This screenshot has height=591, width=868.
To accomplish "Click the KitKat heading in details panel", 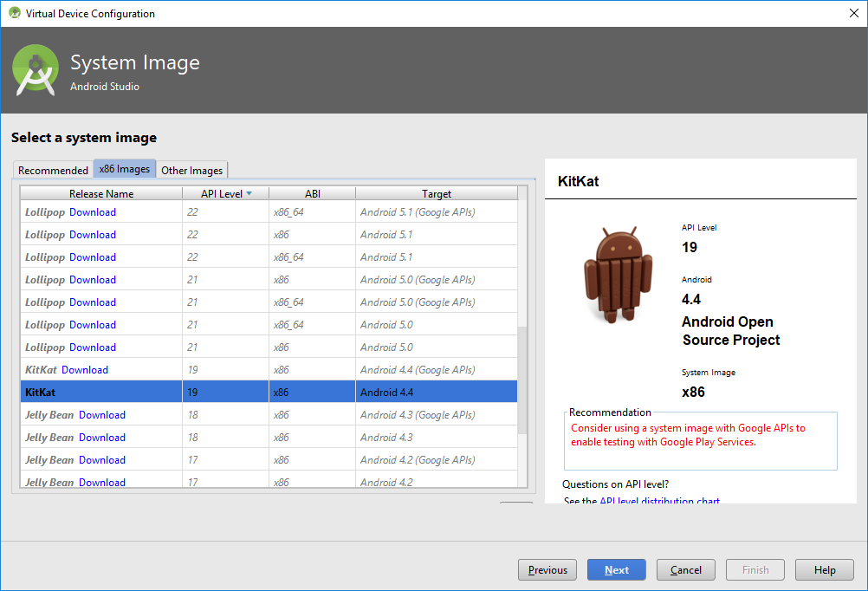I will (578, 181).
